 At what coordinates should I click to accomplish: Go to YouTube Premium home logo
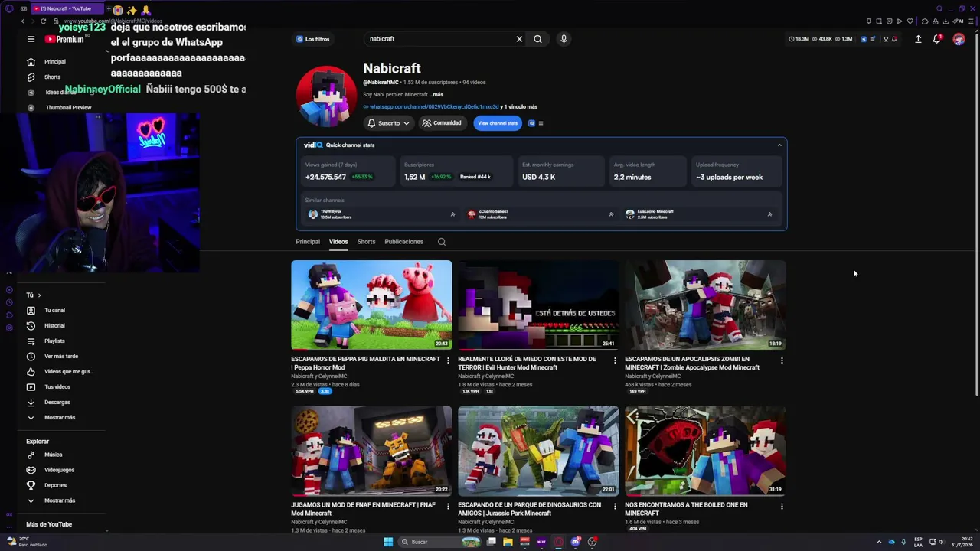pos(64,39)
